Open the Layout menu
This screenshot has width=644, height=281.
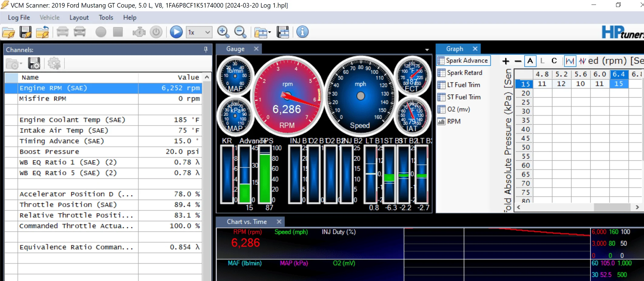(79, 18)
